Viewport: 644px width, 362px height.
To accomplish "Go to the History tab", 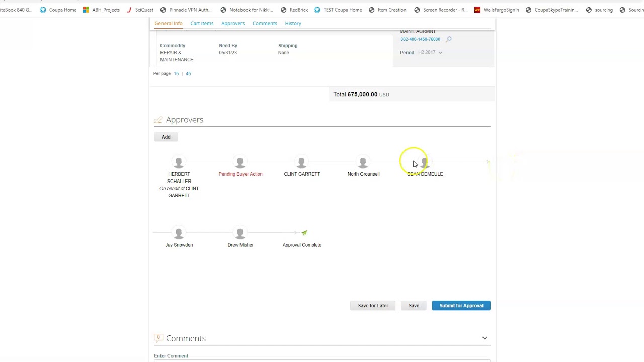I will click(293, 23).
